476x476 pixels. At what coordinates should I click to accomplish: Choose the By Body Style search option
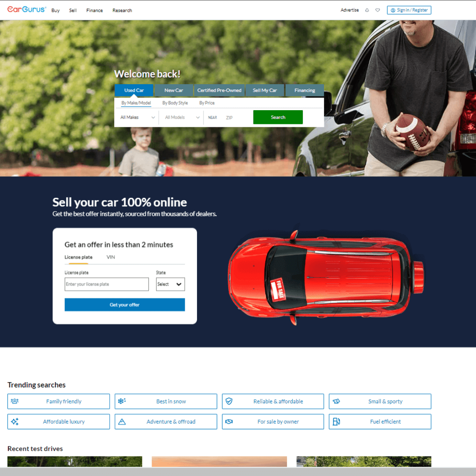[175, 103]
